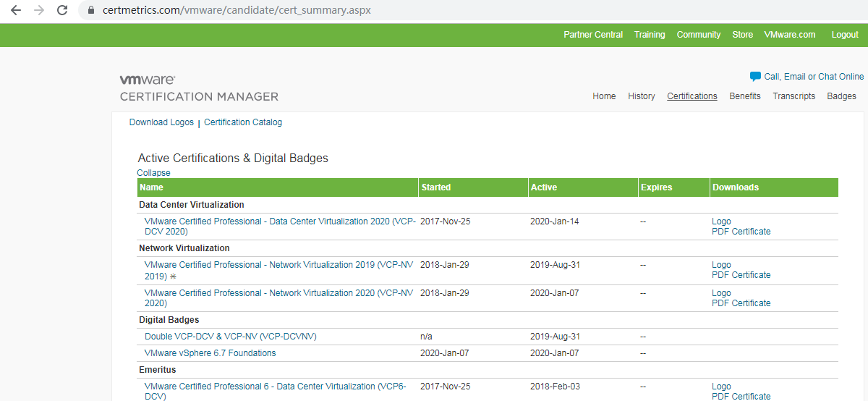The height and width of the screenshot is (401, 868).
Task: Go to Community in top bar
Action: [x=699, y=35]
